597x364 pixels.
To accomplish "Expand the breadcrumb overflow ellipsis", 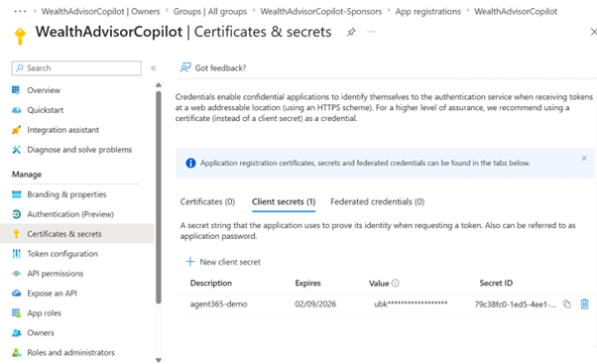I will [20, 12].
